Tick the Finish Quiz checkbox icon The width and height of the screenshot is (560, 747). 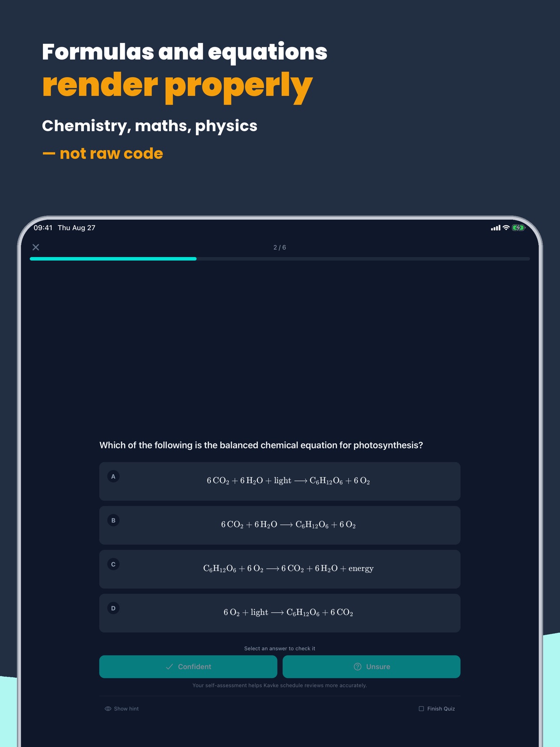421,708
